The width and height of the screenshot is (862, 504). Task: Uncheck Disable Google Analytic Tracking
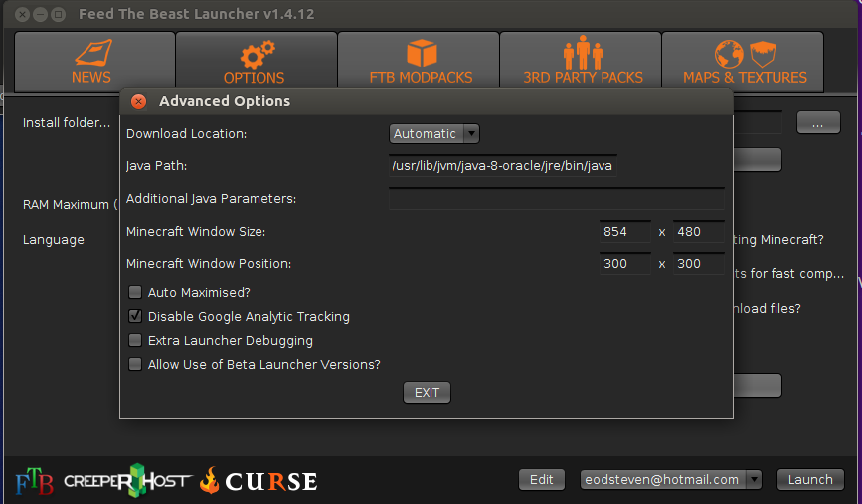(x=135, y=317)
